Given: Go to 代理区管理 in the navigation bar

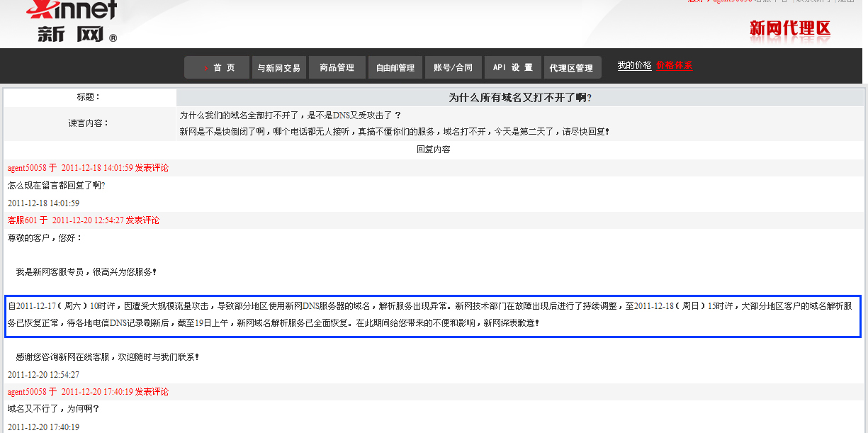Looking at the screenshot, I should point(572,68).
